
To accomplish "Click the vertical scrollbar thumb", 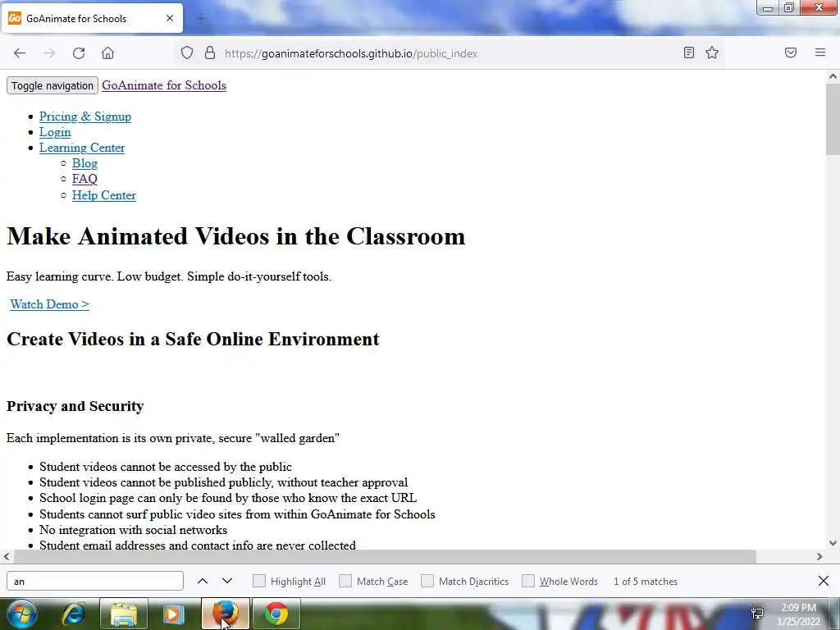I will tap(833, 118).
